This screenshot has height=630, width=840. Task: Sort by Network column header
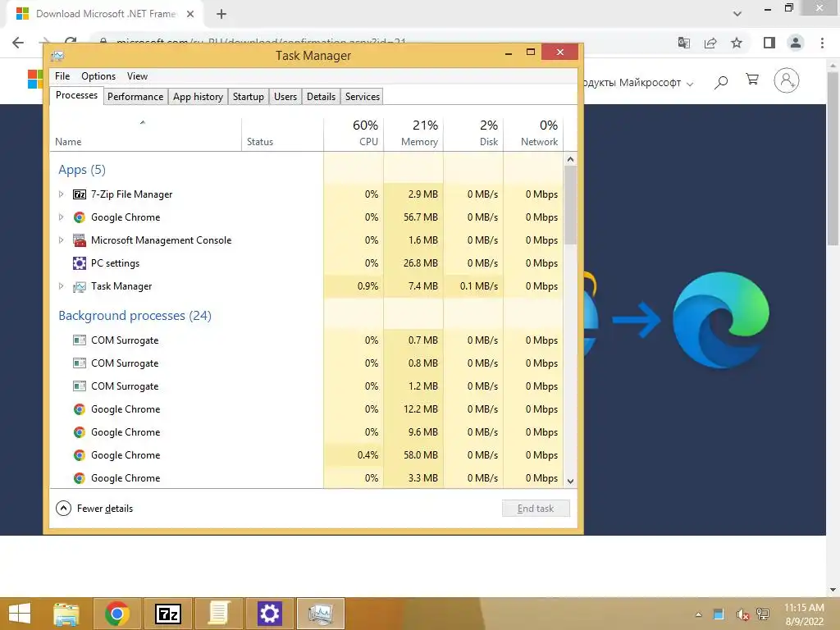click(x=533, y=134)
